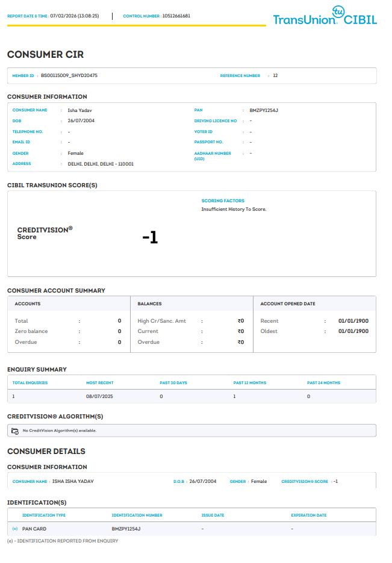
Task: Click the IDENTIFICATION TYPE column header
Action: pyautogui.click(x=44, y=515)
